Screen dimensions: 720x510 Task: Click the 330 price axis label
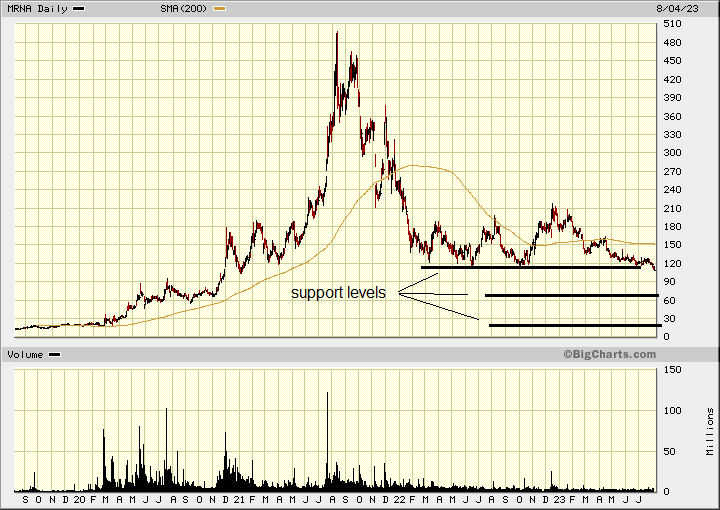coord(672,135)
